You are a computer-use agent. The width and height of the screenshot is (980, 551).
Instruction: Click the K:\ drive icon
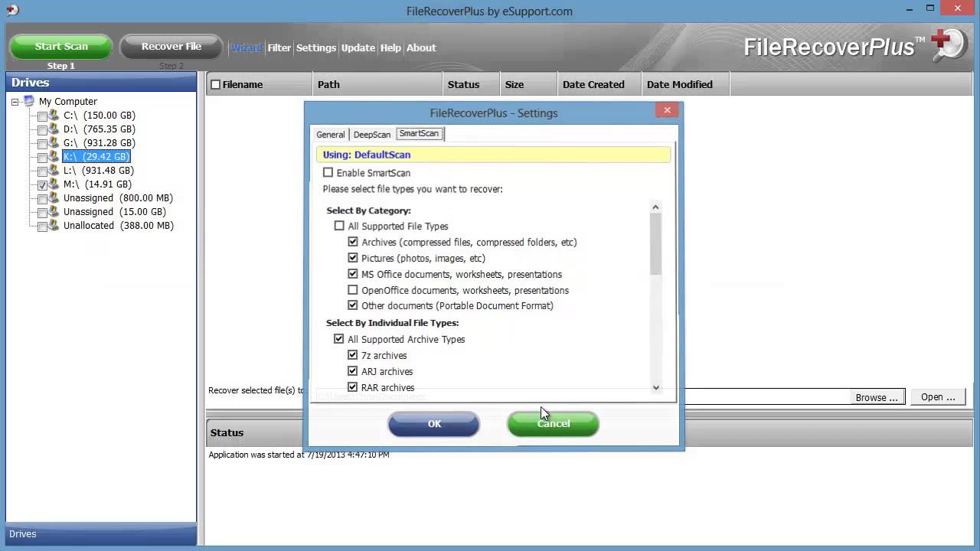(x=54, y=156)
